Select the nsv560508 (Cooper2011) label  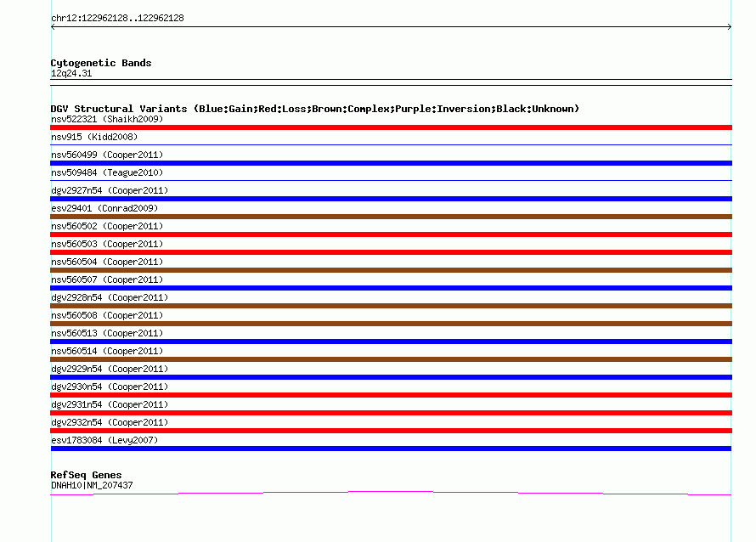pyautogui.click(x=107, y=315)
